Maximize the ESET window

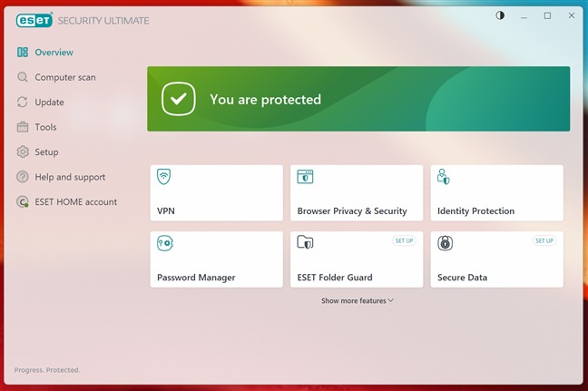[x=547, y=15]
